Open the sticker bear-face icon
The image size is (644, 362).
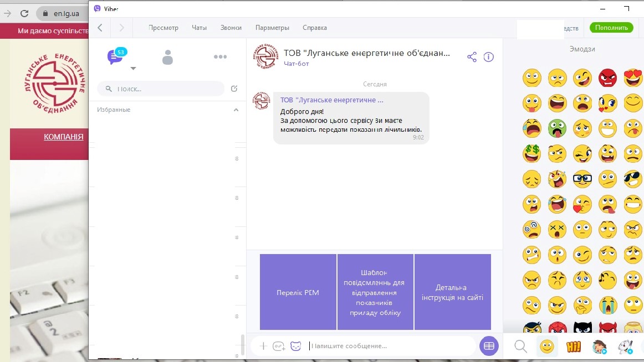tap(296, 346)
